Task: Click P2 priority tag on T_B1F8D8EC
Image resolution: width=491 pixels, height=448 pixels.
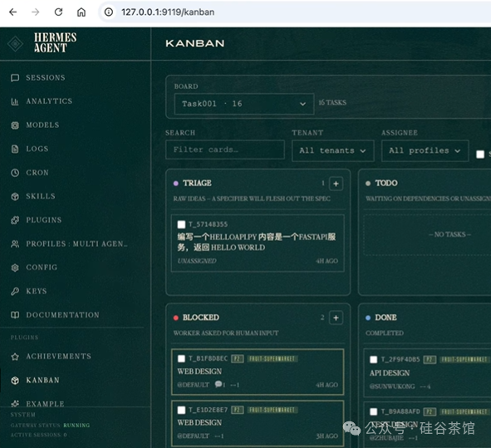Action: [238, 359]
